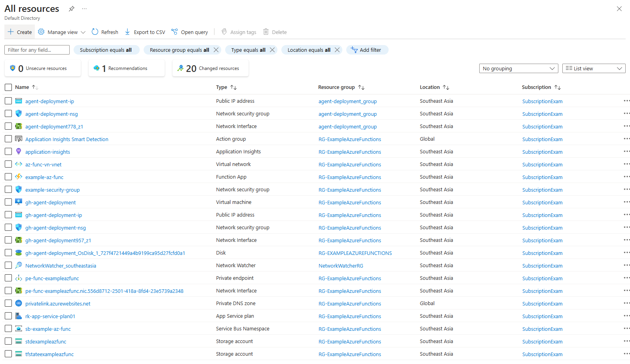Check the box for application-insights
This screenshot has width=630, height=364.
coord(8,151)
